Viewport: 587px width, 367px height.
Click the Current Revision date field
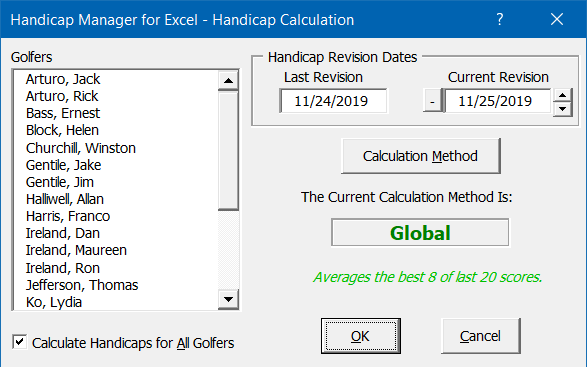497,101
